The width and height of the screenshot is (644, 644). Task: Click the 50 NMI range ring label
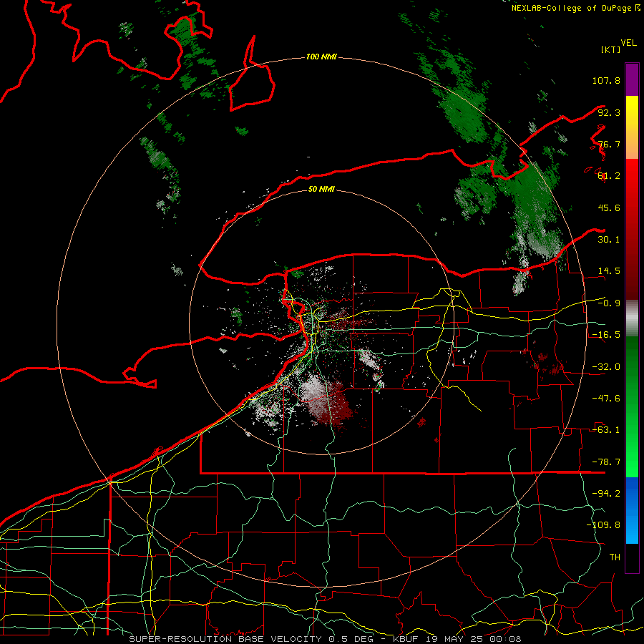point(321,190)
